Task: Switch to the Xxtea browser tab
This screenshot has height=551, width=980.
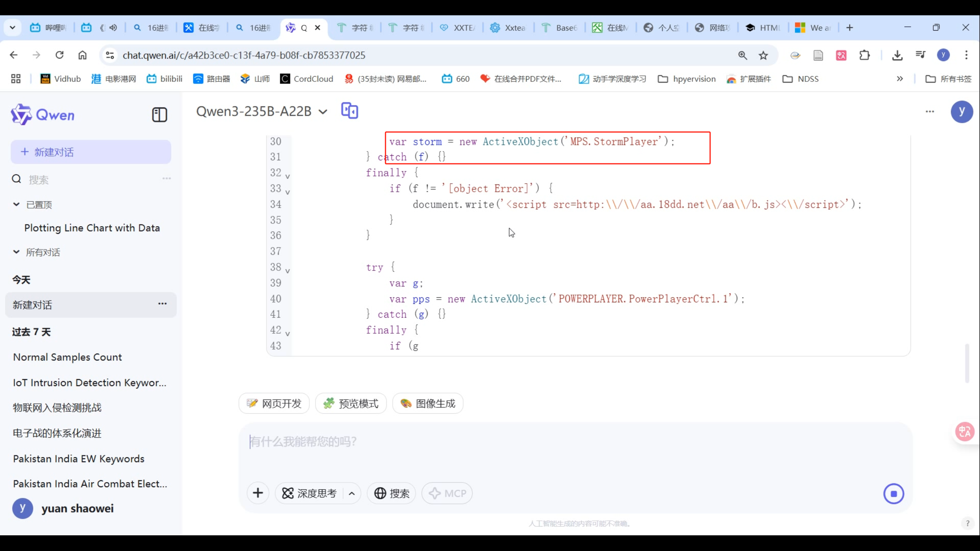Action: coord(508,28)
